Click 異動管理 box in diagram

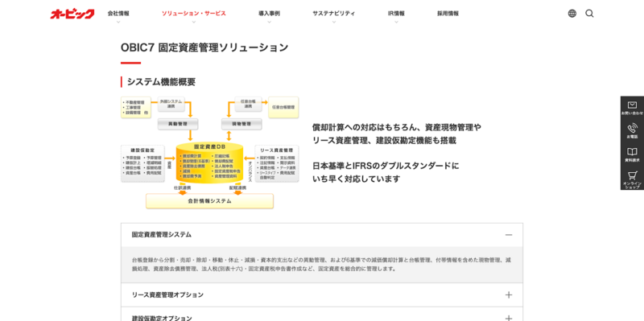point(178,124)
